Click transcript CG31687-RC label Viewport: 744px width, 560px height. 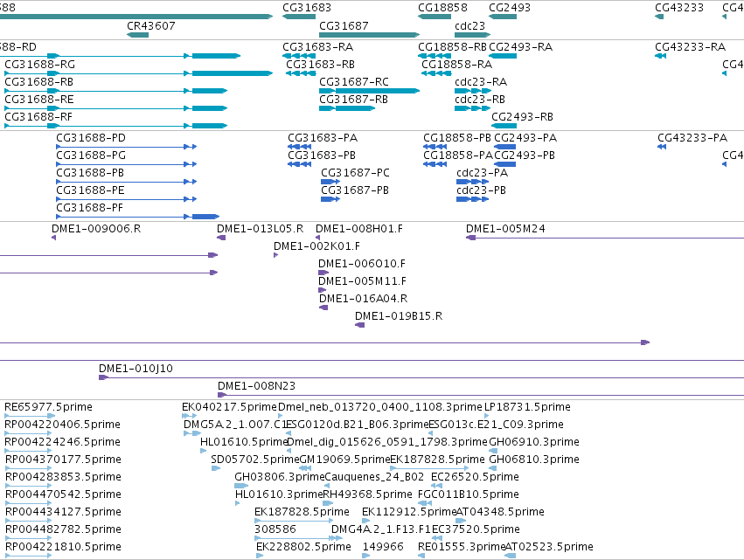354,81
